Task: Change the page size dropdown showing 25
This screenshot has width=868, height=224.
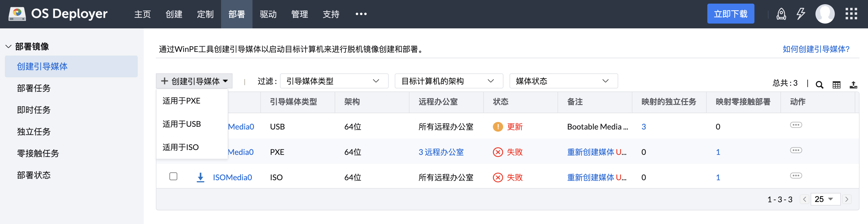Action: click(825, 200)
